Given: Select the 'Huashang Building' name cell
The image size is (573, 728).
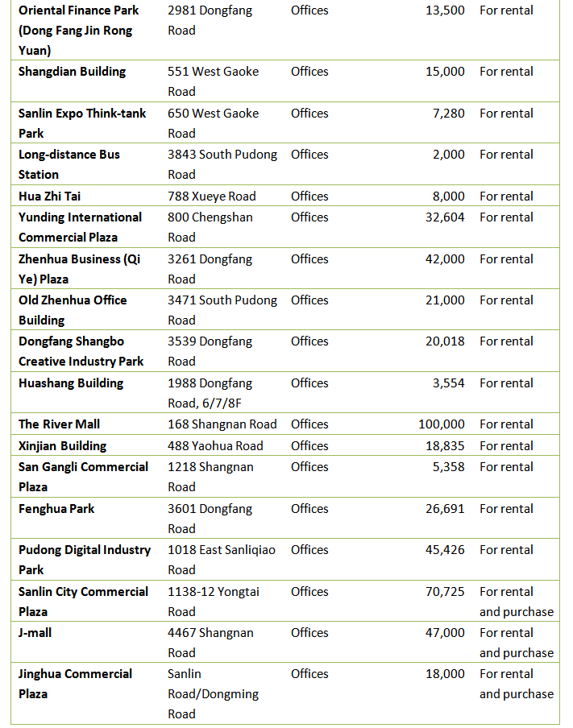Looking at the screenshot, I should coord(71,383).
